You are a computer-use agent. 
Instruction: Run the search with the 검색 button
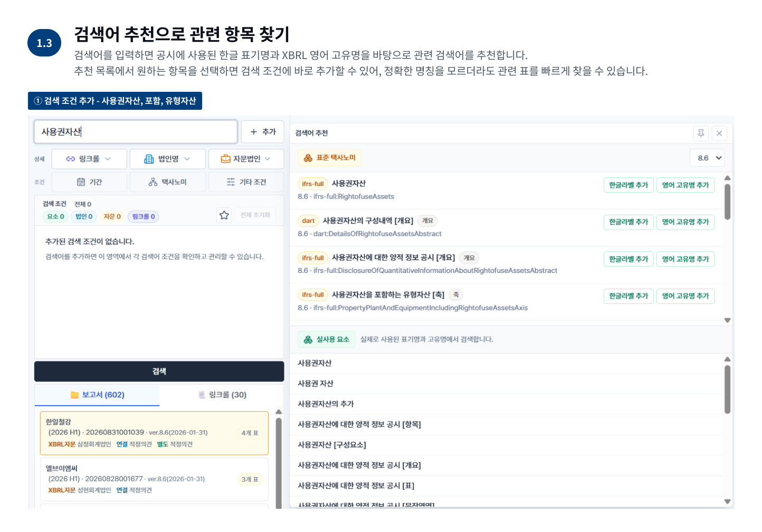(159, 372)
